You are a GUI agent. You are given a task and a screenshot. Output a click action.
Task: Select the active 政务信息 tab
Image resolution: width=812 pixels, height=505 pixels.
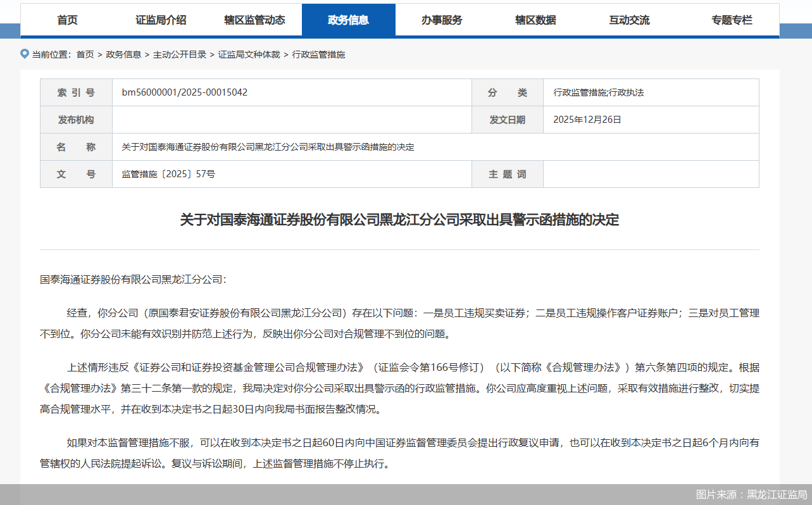click(349, 20)
